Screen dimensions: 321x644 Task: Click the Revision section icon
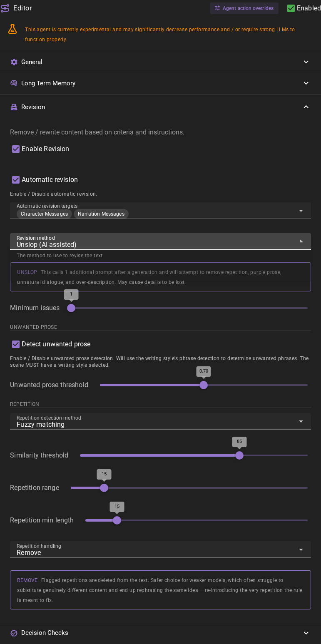[x=14, y=107]
